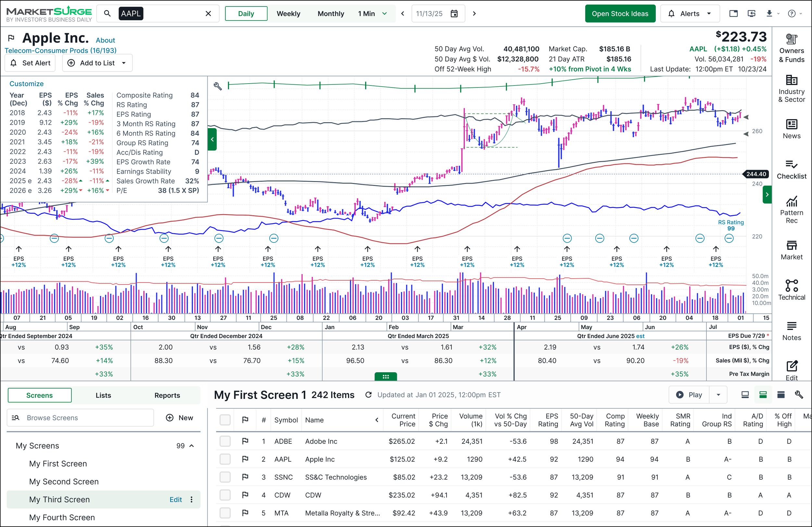Go to the next chart date
This screenshot has height=527, width=812.
[474, 13]
